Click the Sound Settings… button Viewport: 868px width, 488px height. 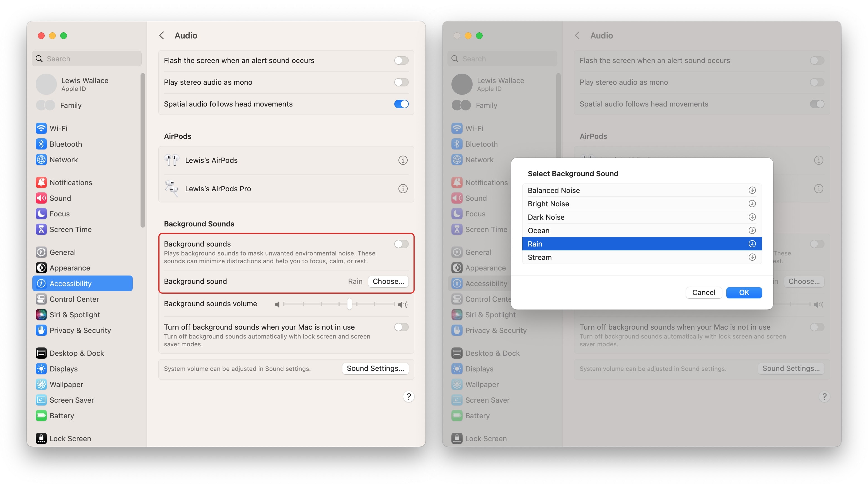click(375, 368)
